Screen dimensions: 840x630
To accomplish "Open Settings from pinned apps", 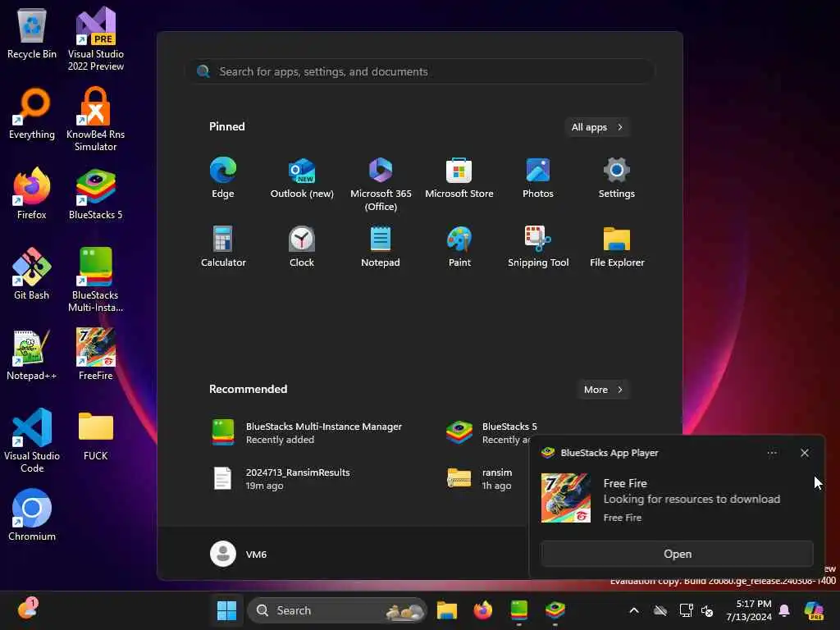I will click(x=617, y=178).
